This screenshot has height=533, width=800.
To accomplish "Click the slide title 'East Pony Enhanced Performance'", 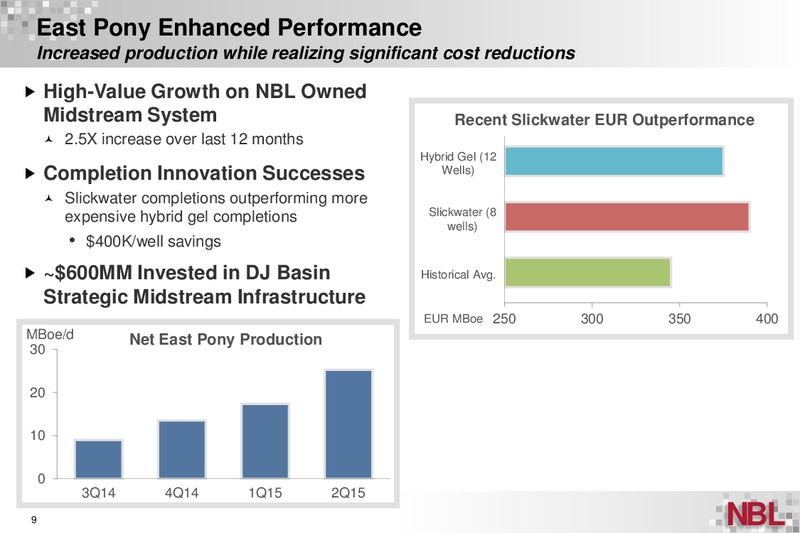I will click(x=229, y=28).
